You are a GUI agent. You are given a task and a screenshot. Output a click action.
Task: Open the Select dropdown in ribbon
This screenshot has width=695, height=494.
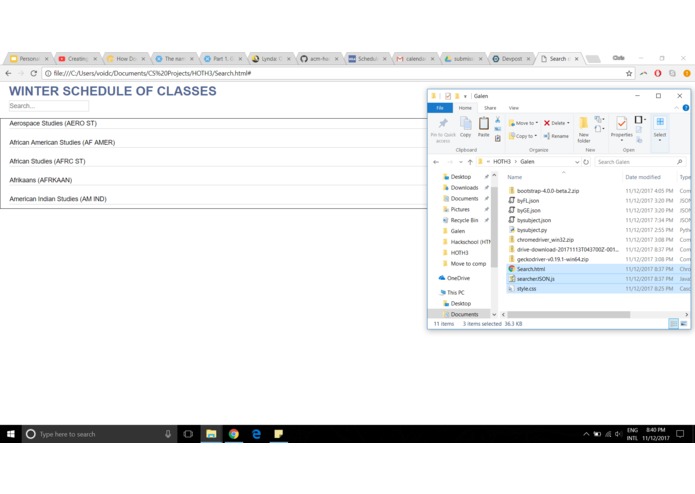tap(660, 129)
